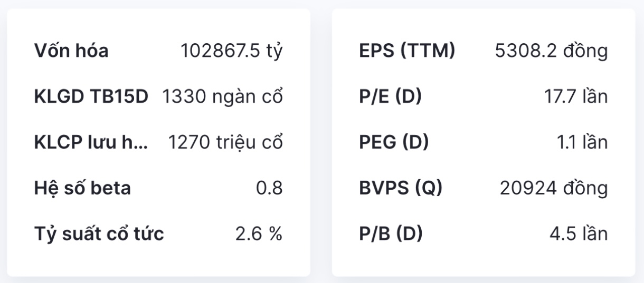This screenshot has height=283, width=644.
Task: Select the 1330 ngàn cổ volume value
Action: pos(222,97)
